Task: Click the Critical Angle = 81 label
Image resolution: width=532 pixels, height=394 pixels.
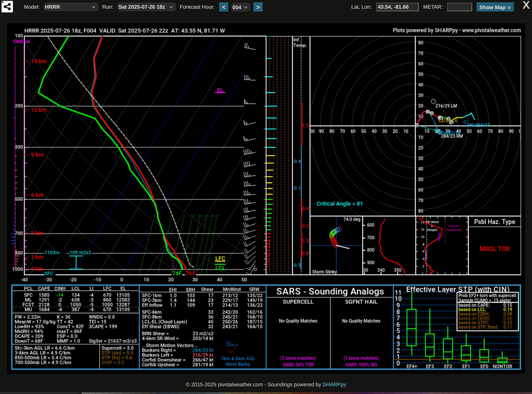Action: 339,204
